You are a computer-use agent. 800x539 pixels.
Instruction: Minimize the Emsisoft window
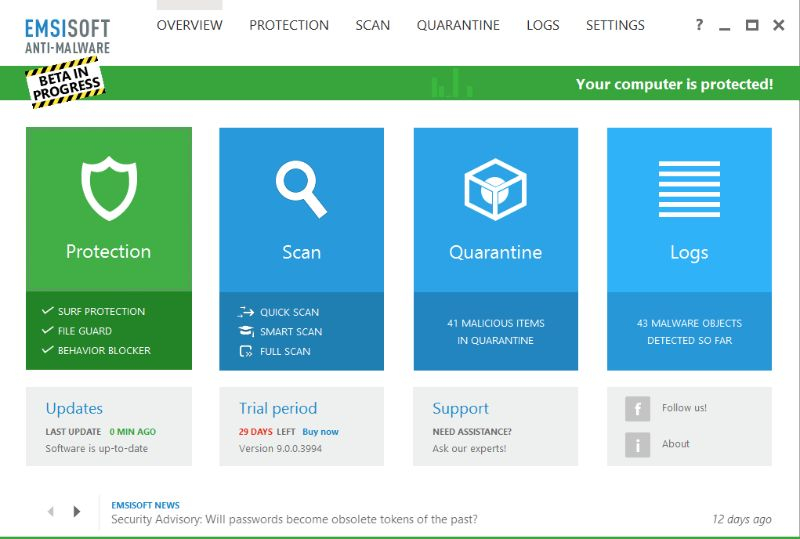(x=724, y=28)
